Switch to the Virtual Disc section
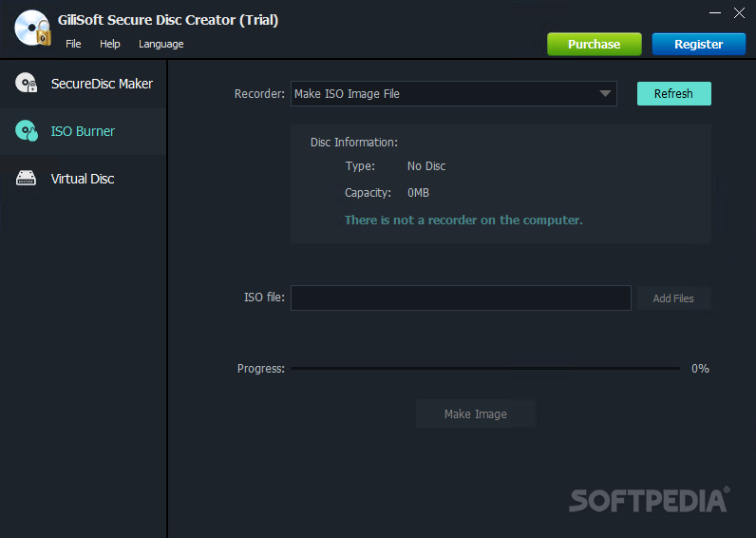This screenshot has width=756, height=538. (84, 179)
